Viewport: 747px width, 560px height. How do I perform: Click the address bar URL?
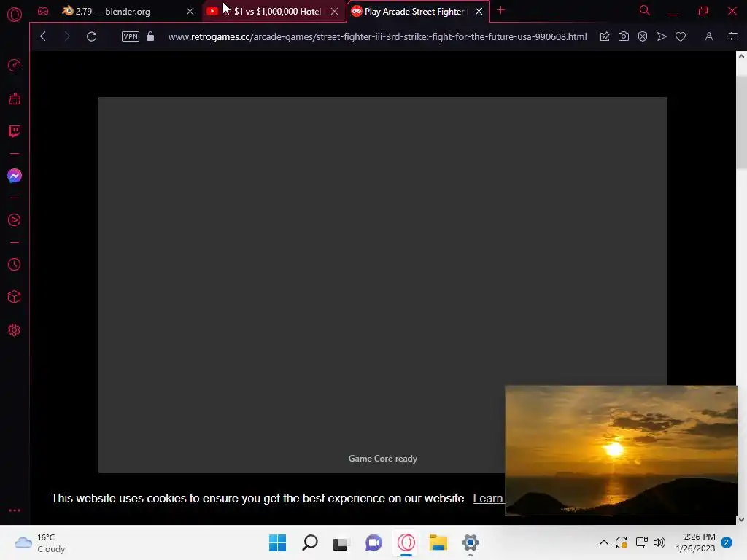(x=377, y=36)
